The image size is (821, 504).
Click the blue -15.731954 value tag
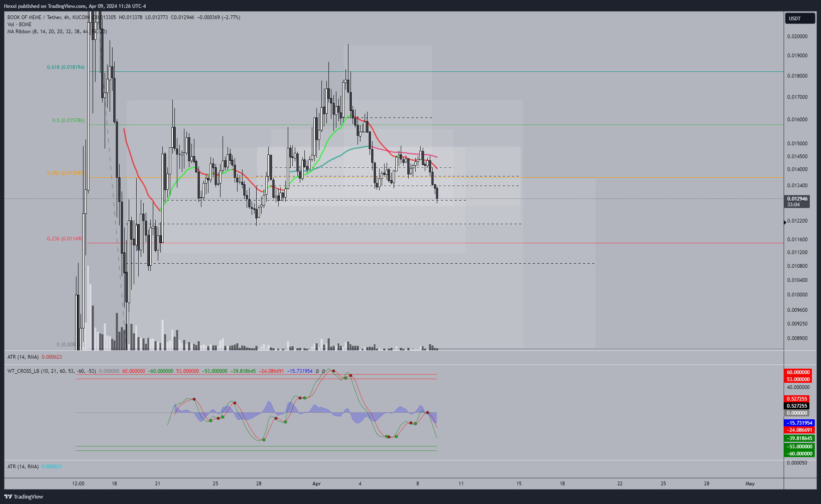pyautogui.click(x=799, y=423)
